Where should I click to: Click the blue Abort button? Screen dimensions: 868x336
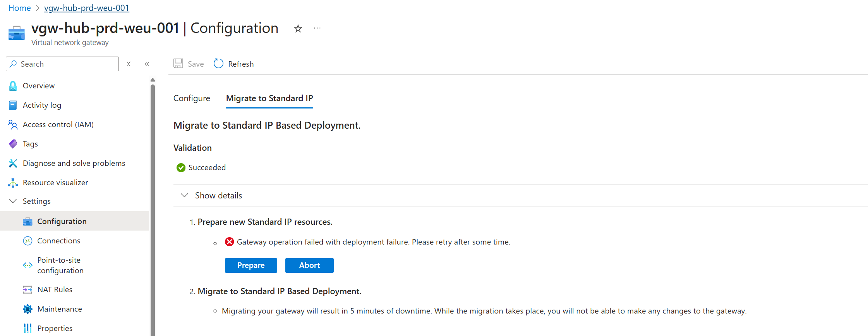pyautogui.click(x=309, y=265)
